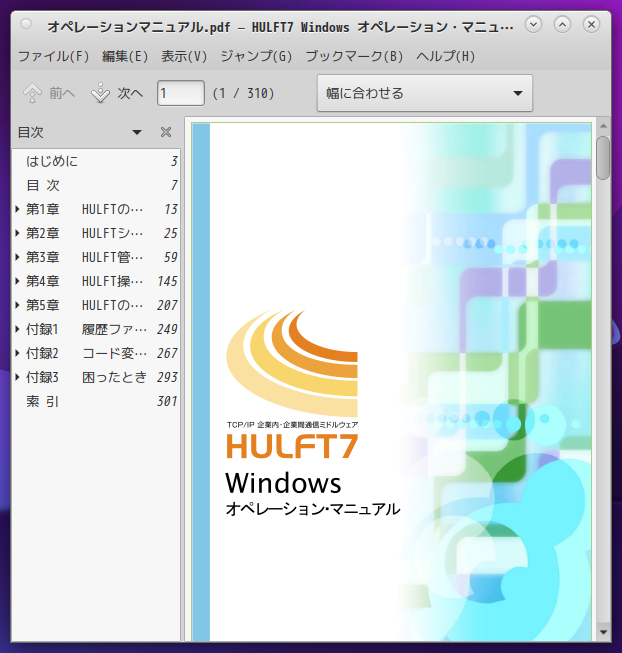The width and height of the screenshot is (622, 653).
Task: Open the 幅に合わせる zoom dropdown
Action: pos(425,93)
